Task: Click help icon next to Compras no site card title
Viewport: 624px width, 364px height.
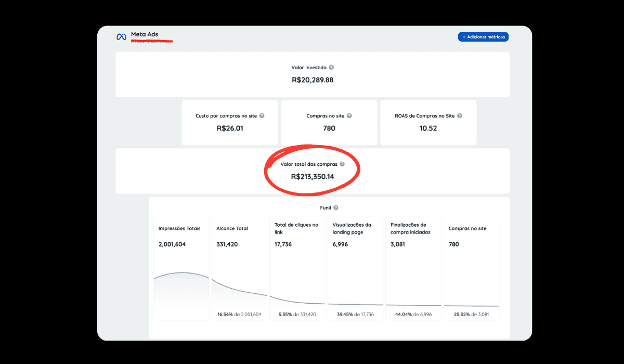Action: (x=349, y=116)
